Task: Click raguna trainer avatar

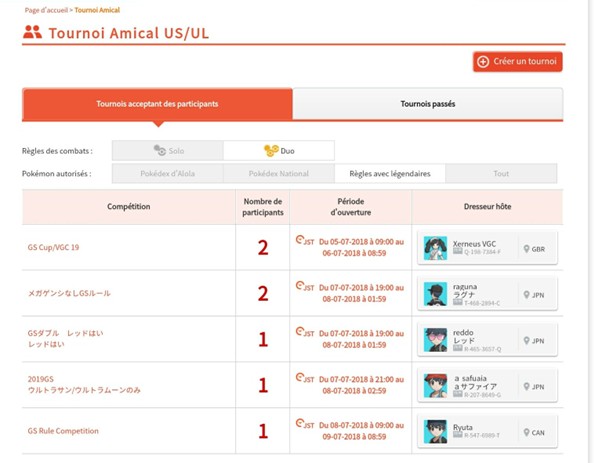Action: [x=435, y=294]
